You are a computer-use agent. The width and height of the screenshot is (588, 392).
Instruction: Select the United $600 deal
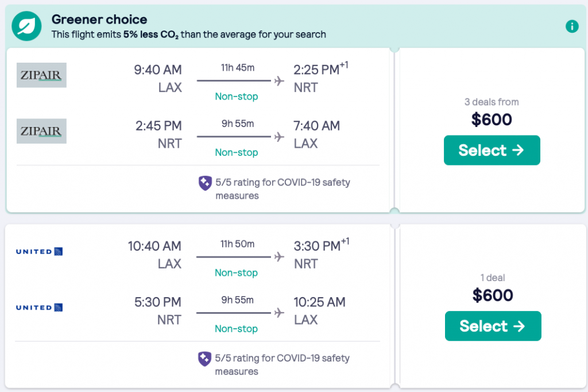pos(493,326)
